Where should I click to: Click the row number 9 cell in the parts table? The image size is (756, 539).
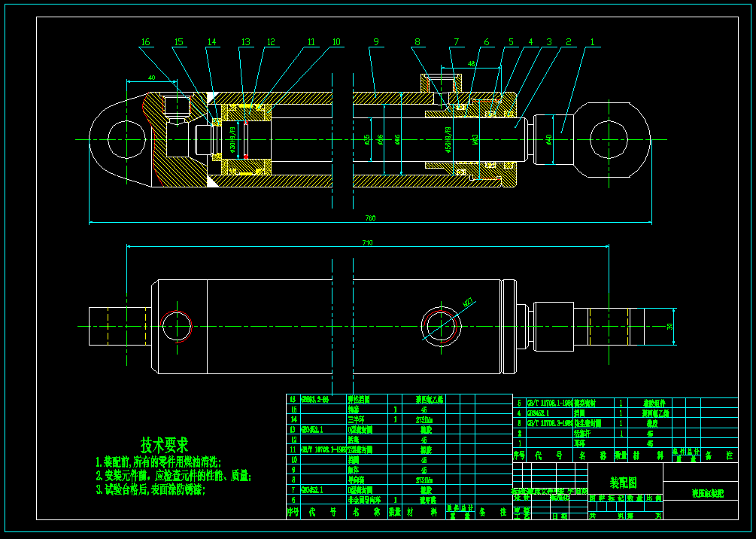(293, 470)
